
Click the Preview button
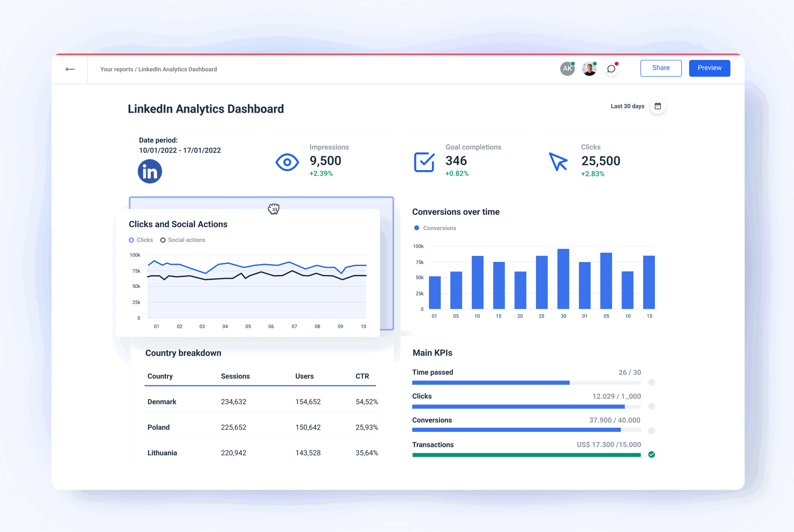pos(709,68)
